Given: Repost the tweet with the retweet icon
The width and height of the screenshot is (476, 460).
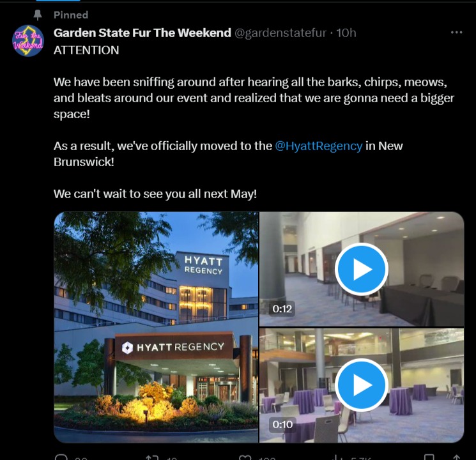Looking at the screenshot, I should coord(152,457).
